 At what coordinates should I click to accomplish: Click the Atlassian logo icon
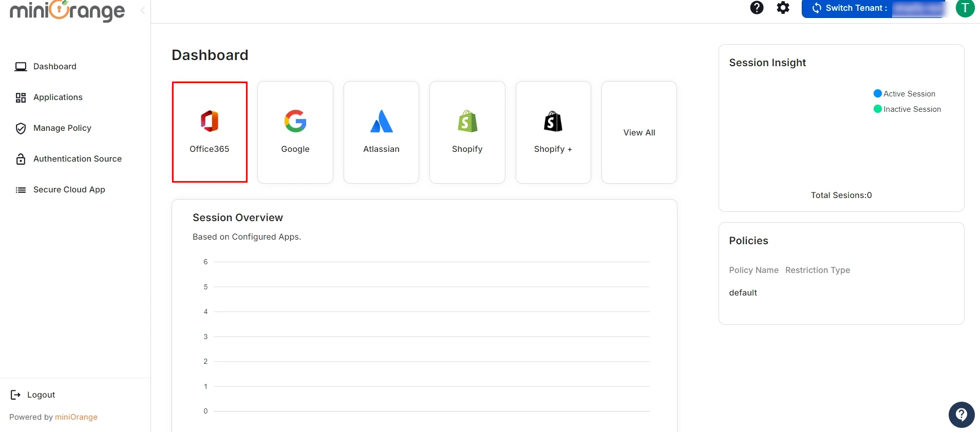[381, 121]
